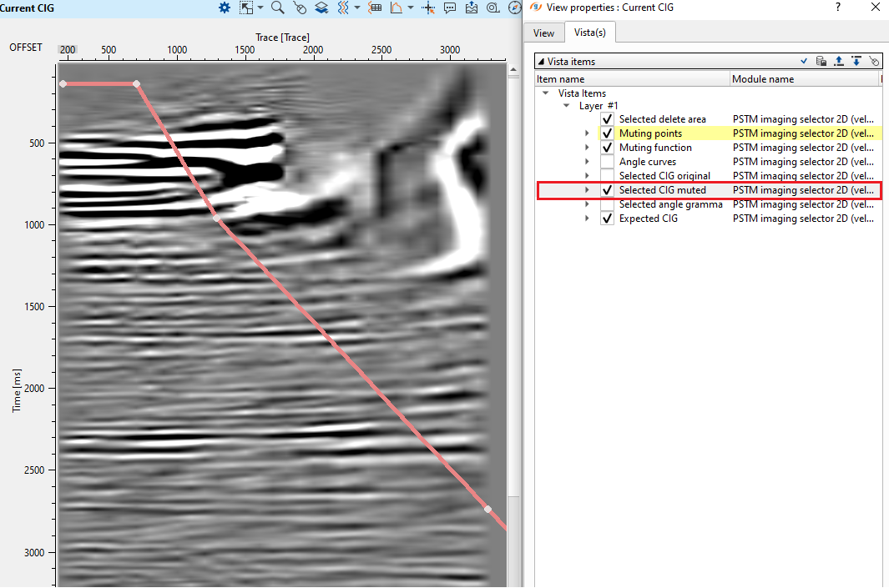Collapse the Vista Items tree node
This screenshot has width=889, height=588.
545,93
